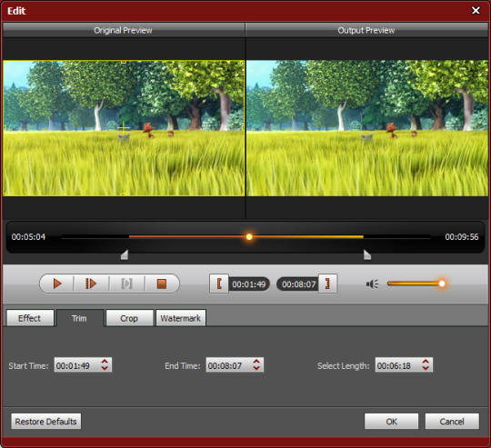Click the Cancel button

452,422
